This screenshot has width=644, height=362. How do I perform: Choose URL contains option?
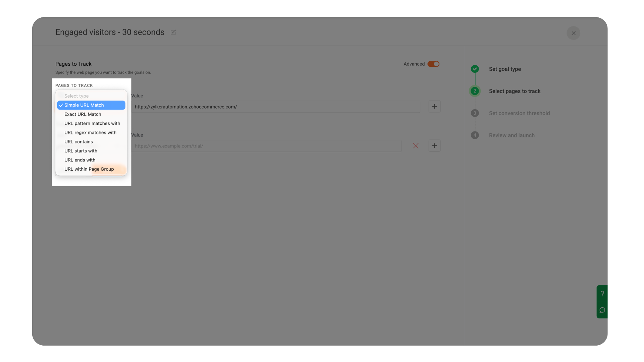pyautogui.click(x=78, y=142)
